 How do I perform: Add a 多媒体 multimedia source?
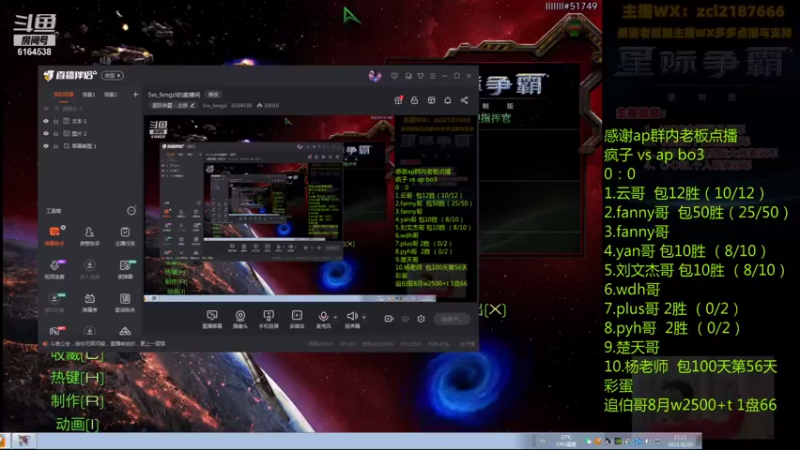(x=296, y=319)
